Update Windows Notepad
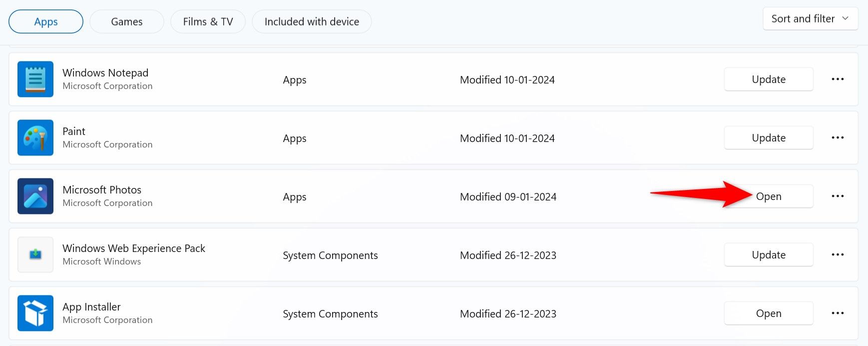The width and height of the screenshot is (868, 346). [x=768, y=79]
